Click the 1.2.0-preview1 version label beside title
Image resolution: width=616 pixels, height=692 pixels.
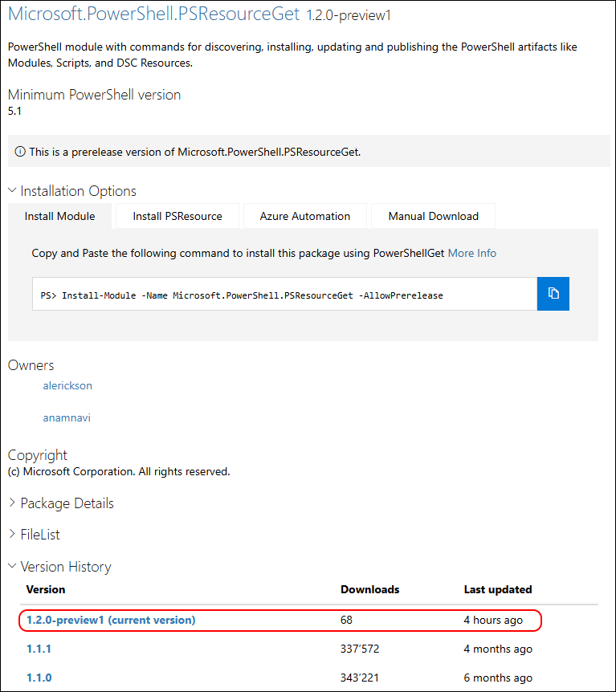[349, 15]
